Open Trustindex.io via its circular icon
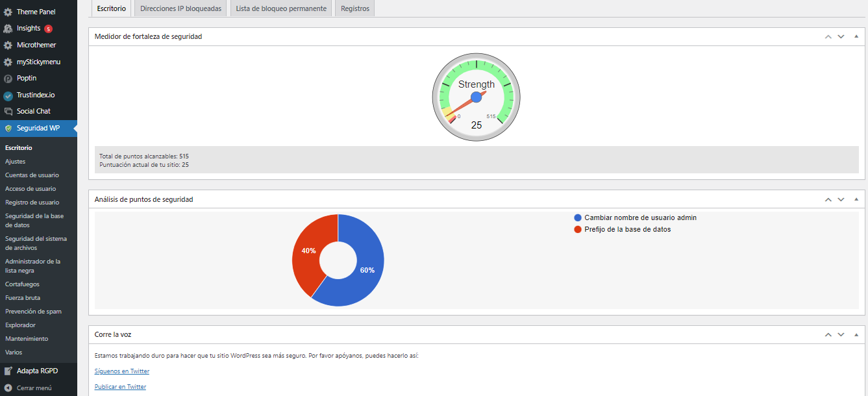 (x=7, y=94)
